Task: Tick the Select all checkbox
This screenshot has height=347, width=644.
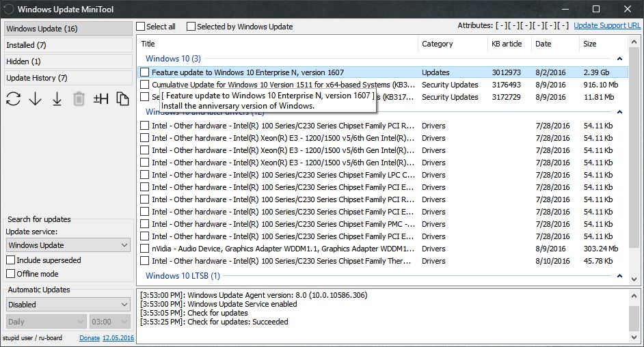Action: (x=141, y=27)
